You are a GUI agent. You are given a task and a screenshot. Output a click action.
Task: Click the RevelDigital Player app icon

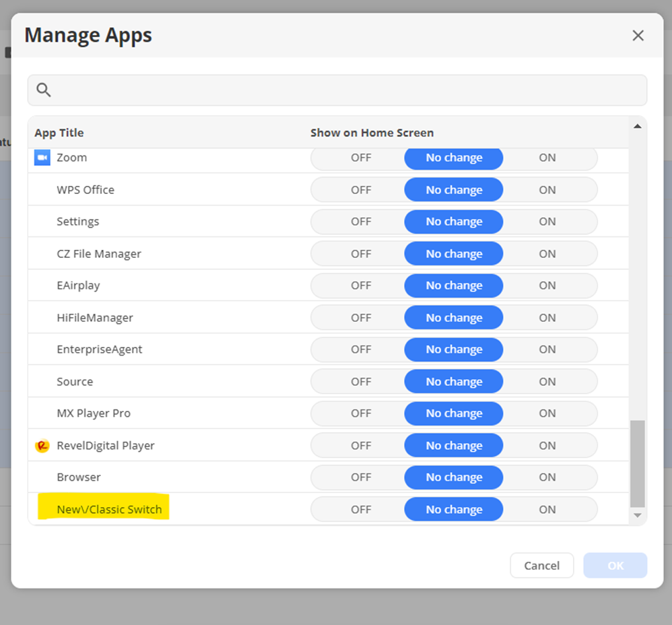42,446
